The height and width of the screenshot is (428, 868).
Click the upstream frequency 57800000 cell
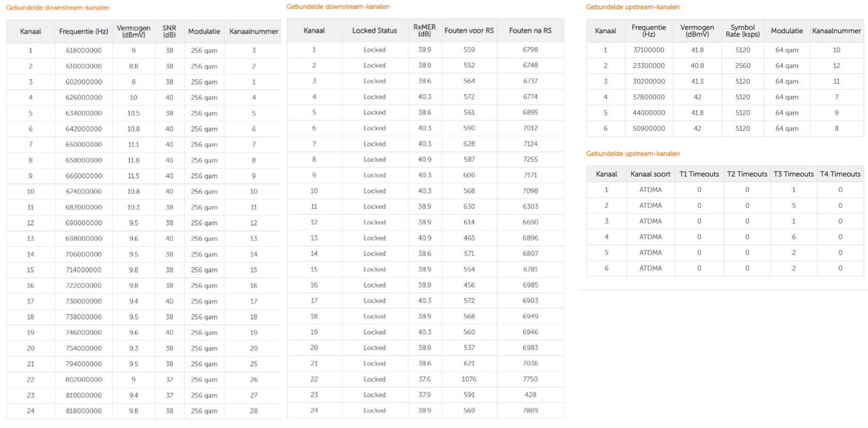coord(649,97)
